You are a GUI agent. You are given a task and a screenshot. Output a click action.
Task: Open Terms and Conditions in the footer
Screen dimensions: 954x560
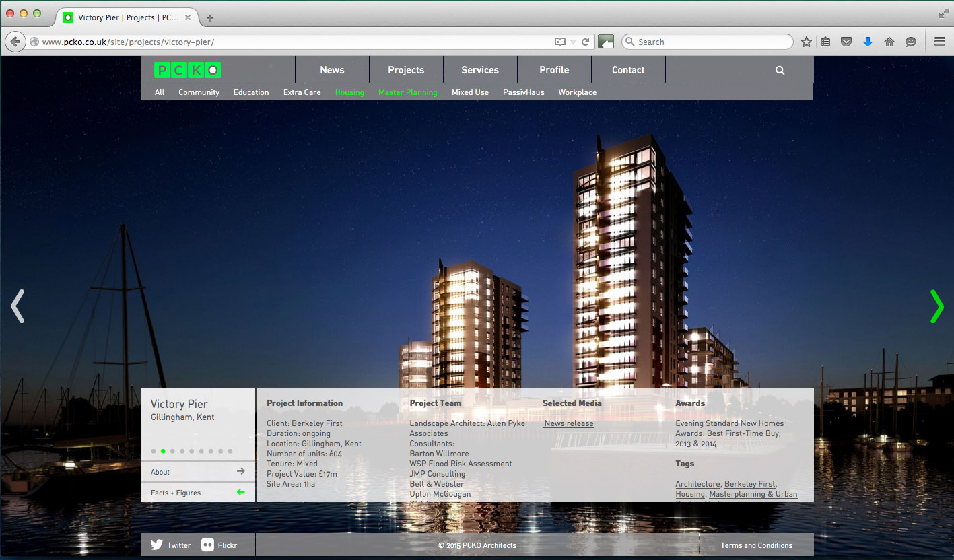[x=756, y=545]
